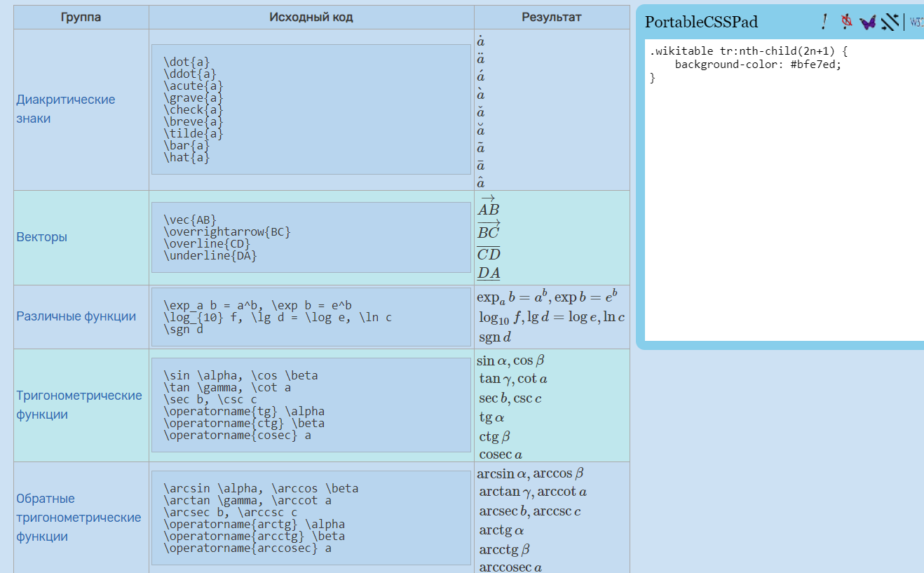Click the exclamation mark icon in PortableCSSPad

click(825, 22)
